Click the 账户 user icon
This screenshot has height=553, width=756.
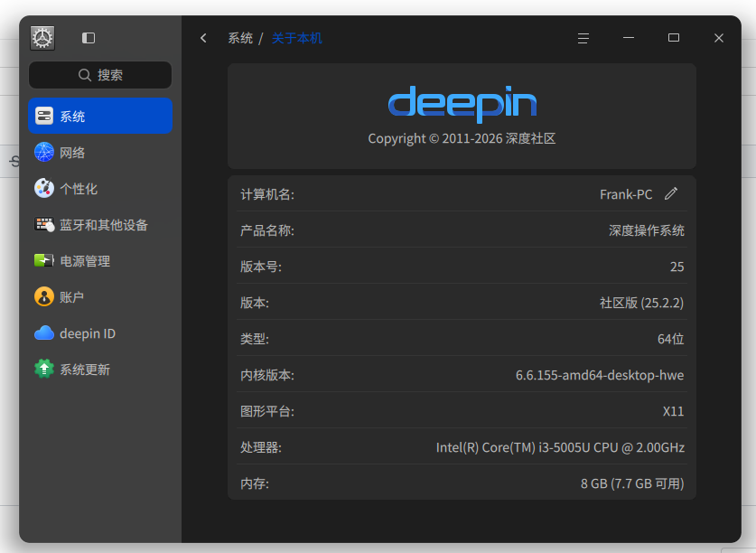(x=44, y=296)
